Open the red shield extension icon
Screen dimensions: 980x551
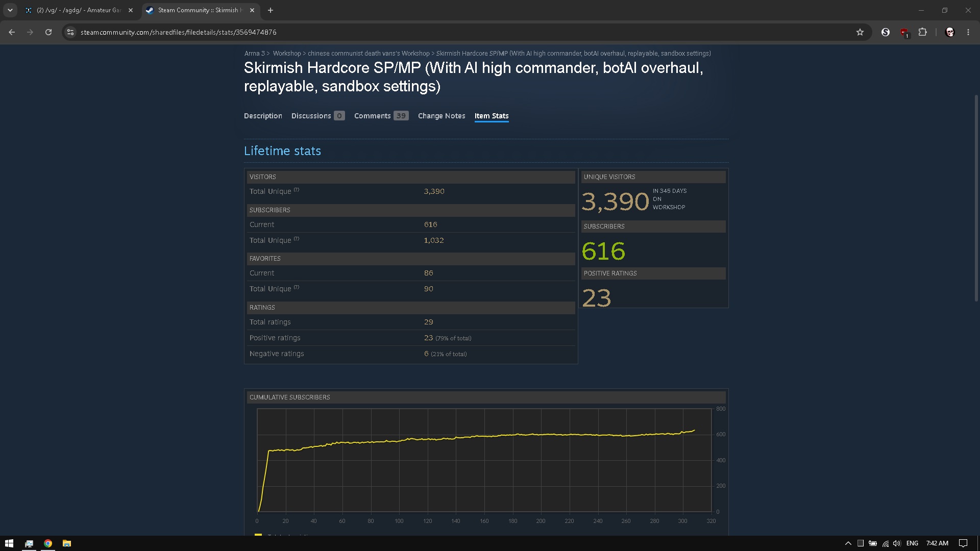coord(904,33)
